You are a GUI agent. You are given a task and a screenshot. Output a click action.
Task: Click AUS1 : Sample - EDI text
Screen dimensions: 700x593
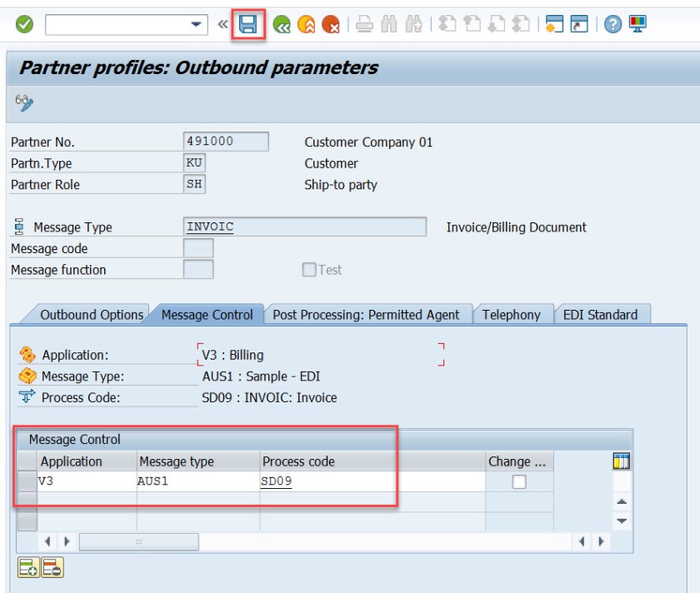click(x=261, y=376)
